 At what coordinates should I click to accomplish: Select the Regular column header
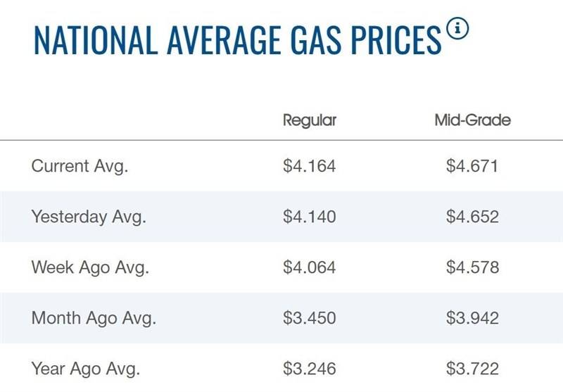coord(310,120)
